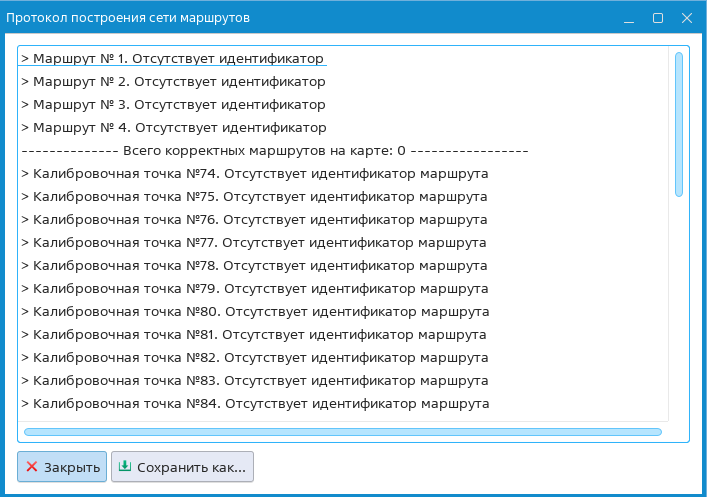Minimize the protocol window
The image size is (707, 497).
click(x=628, y=18)
